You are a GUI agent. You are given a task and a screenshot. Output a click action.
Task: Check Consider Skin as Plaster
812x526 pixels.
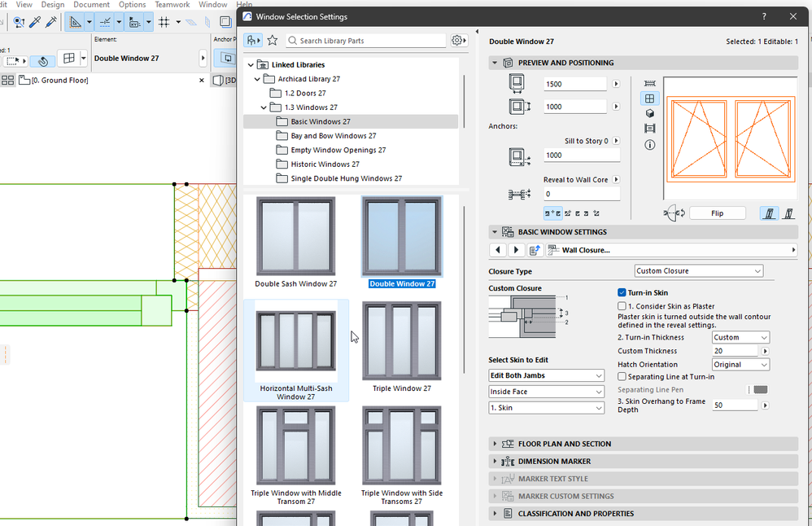(622, 306)
